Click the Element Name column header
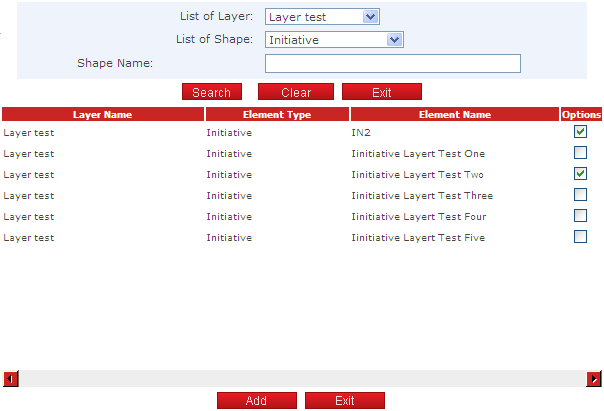This screenshot has height=411, width=604. click(454, 115)
